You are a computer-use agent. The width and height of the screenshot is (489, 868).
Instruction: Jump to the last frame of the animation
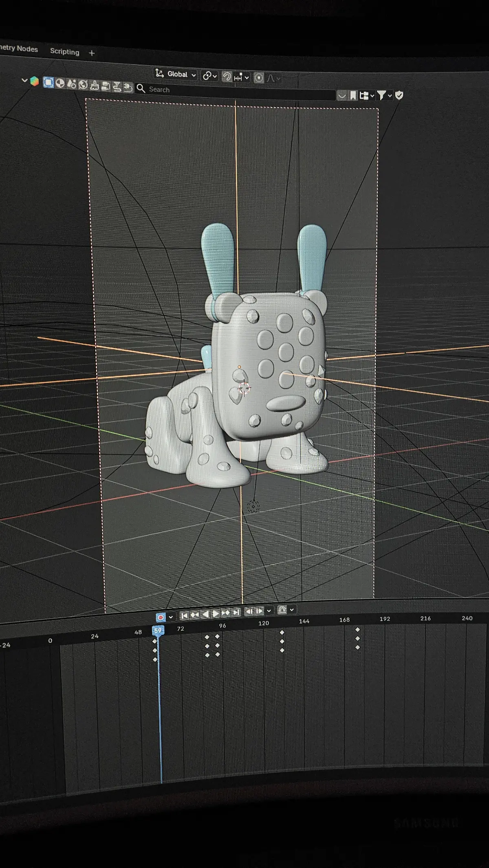pos(236,613)
